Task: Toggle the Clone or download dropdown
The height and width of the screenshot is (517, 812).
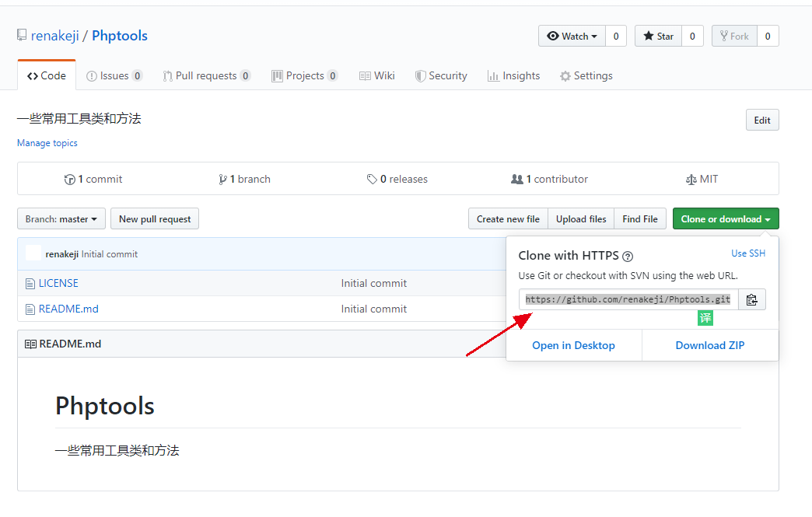Action: (x=726, y=219)
